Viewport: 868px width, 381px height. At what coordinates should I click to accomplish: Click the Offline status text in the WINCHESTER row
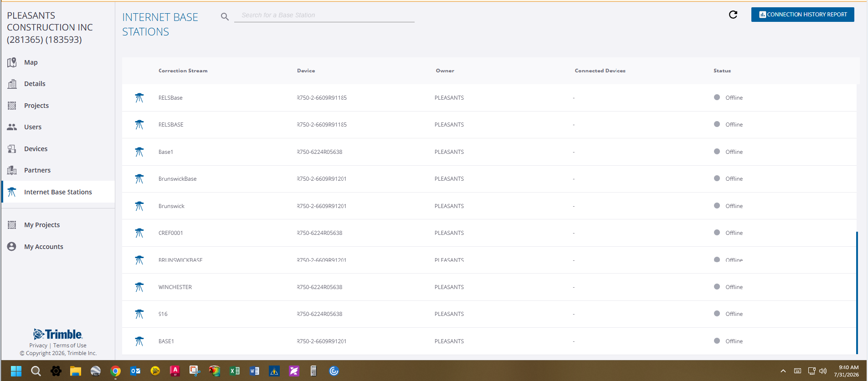[734, 287]
